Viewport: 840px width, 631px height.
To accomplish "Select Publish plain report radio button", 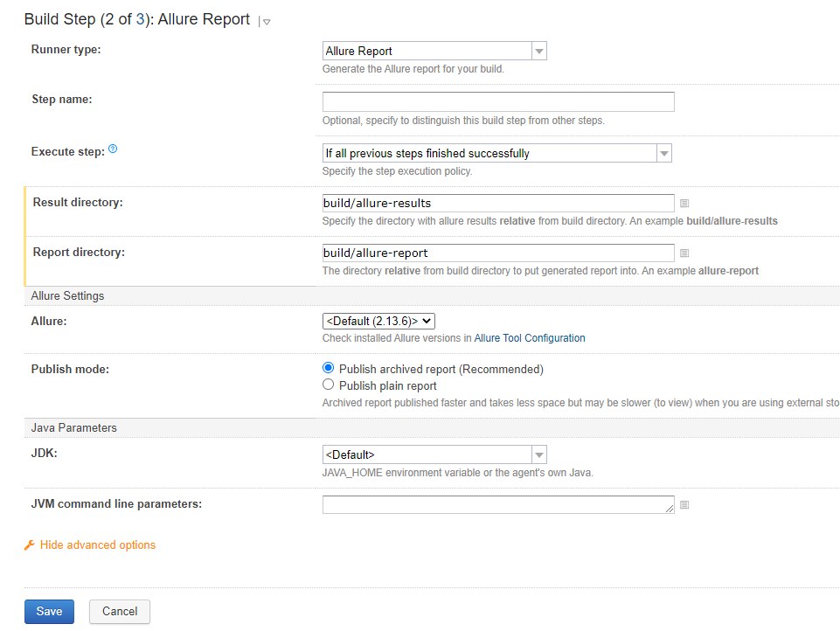I will pyautogui.click(x=329, y=385).
